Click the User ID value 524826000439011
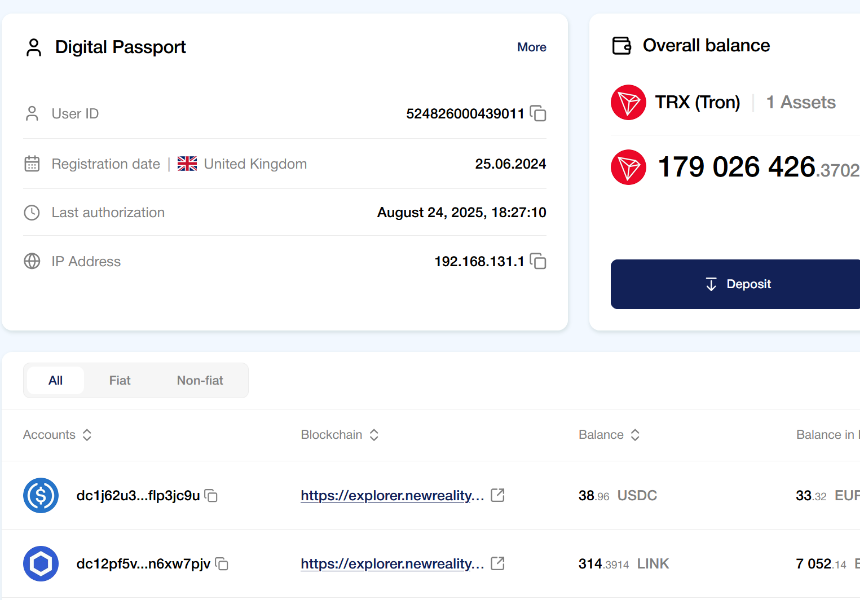 (465, 114)
